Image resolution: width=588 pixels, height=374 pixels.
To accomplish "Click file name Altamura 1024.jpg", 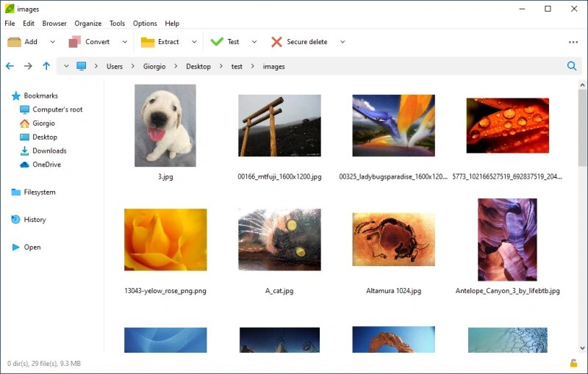I will point(393,291).
